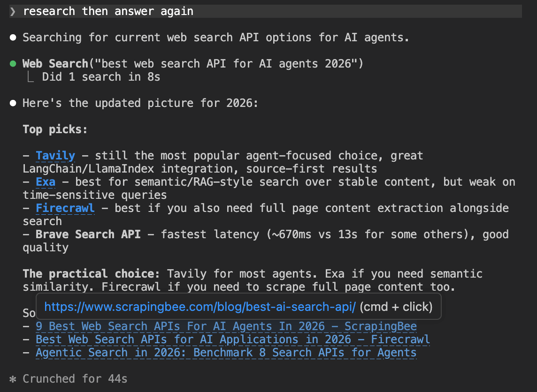Click the "Top picks:" heading

click(55, 129)
